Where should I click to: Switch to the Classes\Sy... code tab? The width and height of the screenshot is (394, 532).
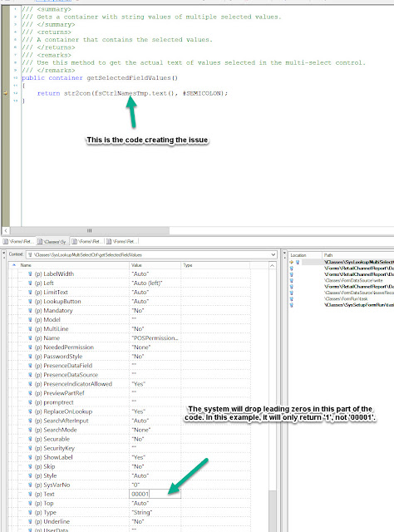(x=52, y=242)
